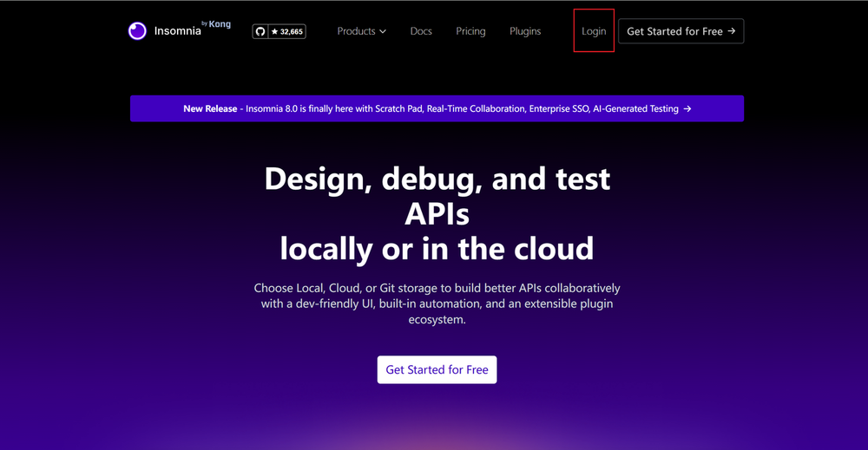This screenshot has width=868, height=450.
Task: Go to the Docs page
Action: pos(421,31)
